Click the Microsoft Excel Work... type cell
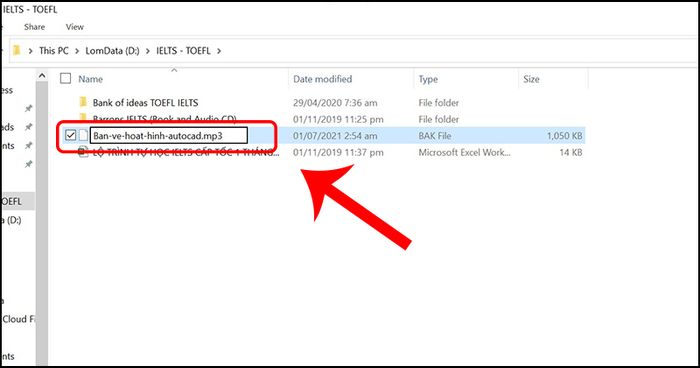 464,152
